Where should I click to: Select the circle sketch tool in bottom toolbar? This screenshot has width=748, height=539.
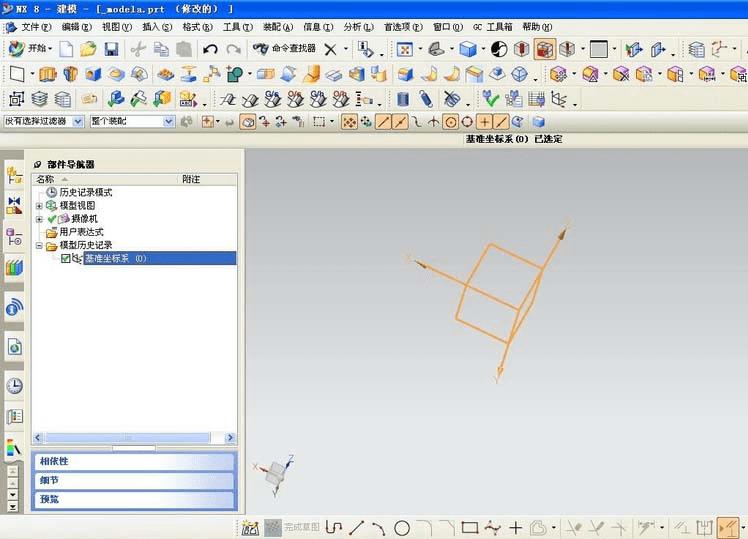click(402, 527)
